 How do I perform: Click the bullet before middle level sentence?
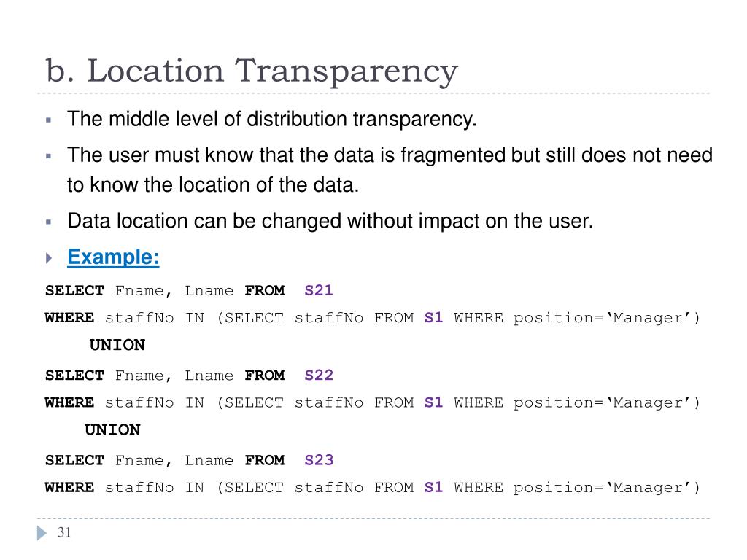[49, 120]
